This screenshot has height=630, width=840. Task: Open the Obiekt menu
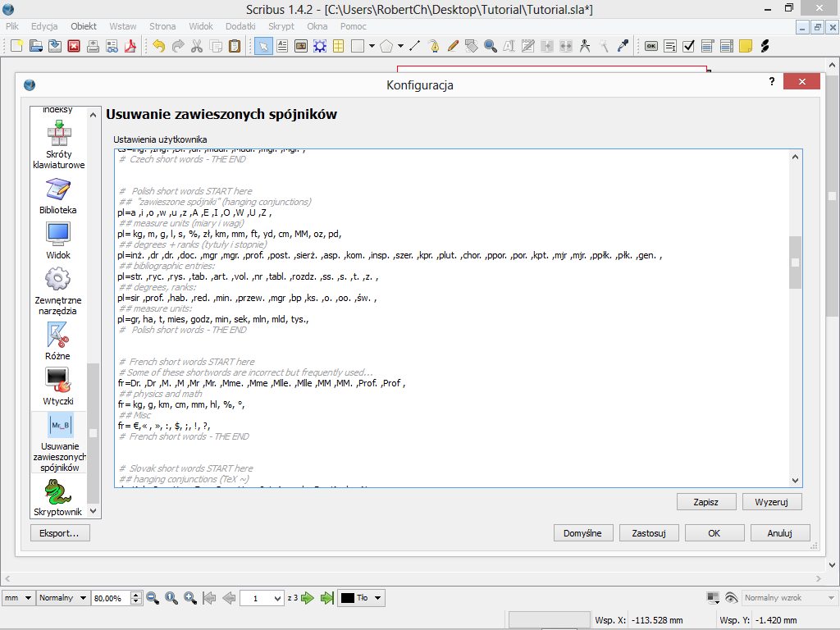coord(83,26)
